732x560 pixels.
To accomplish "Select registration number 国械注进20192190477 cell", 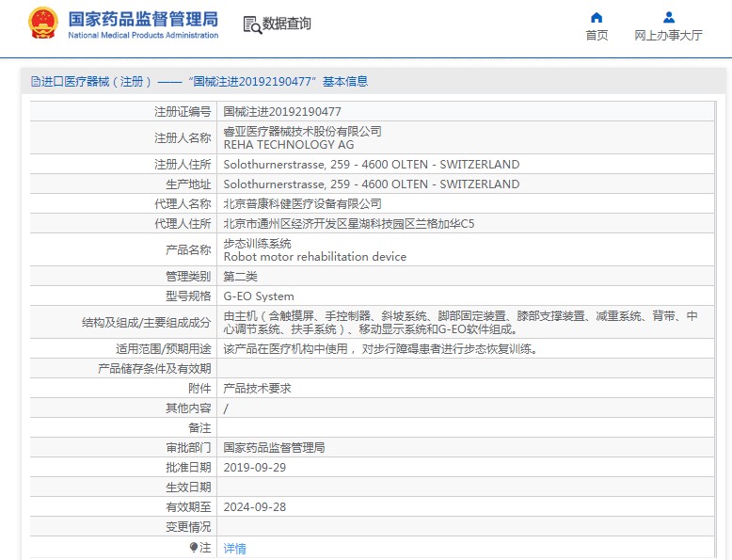I will coord(282,112).
